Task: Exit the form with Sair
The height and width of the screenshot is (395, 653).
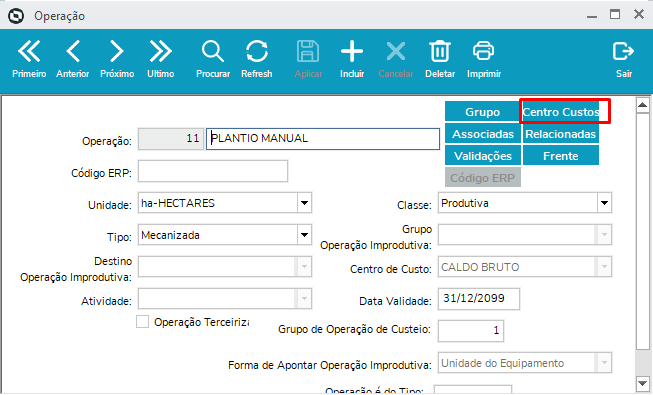Action: [x=623, y=59]
